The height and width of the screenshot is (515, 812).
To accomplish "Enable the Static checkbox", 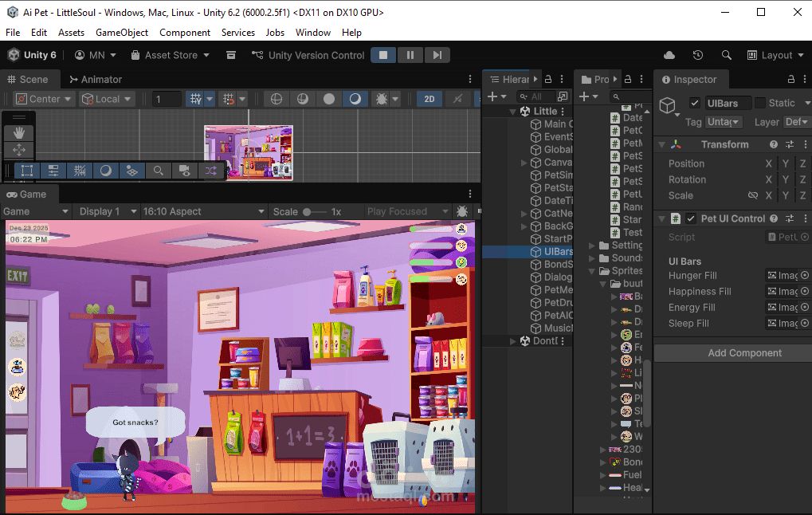I will point(760,103).
